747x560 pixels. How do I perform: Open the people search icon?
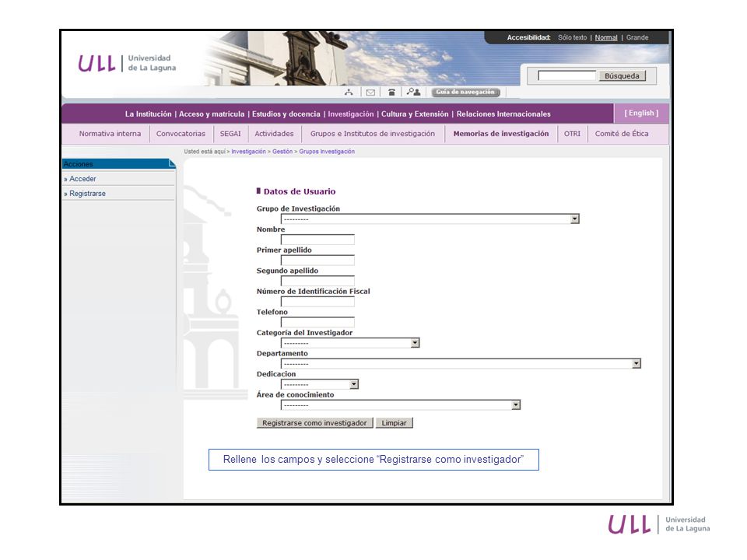pos(413,92)
